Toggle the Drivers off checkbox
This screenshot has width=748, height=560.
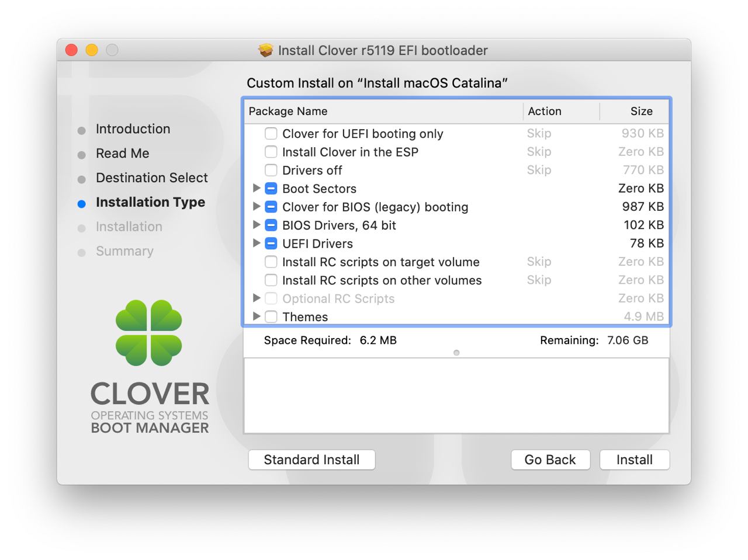pyautogui.click(x=271, y=171)
